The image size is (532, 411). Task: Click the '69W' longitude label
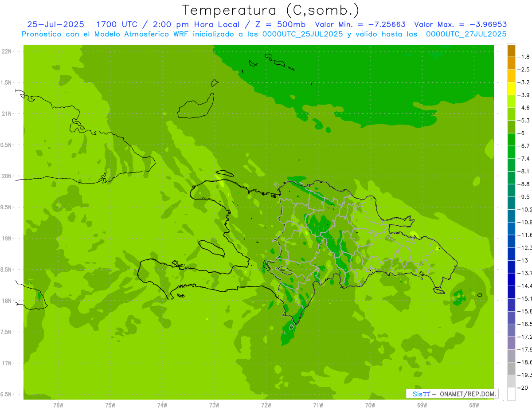click(x=422, y=405)
